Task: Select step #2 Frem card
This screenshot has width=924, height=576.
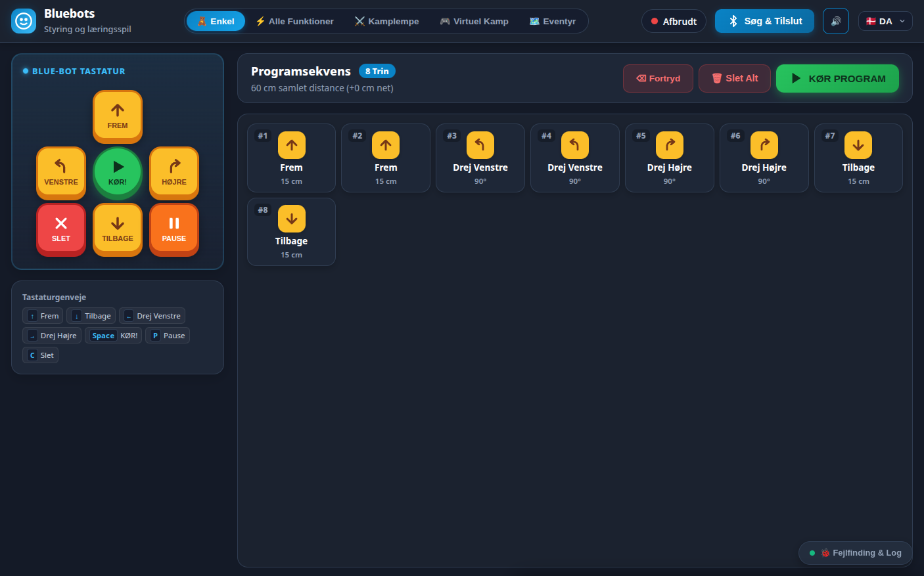Action: point(386,158)
